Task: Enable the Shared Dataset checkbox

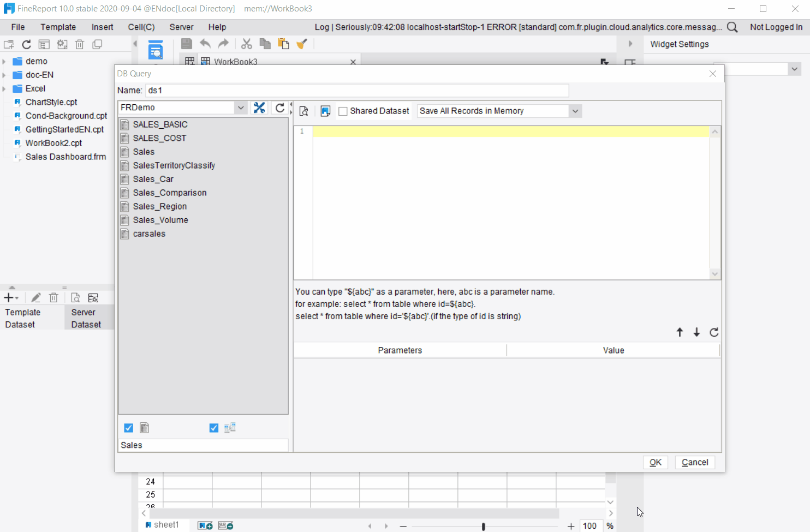Action: tap(343, 111)
